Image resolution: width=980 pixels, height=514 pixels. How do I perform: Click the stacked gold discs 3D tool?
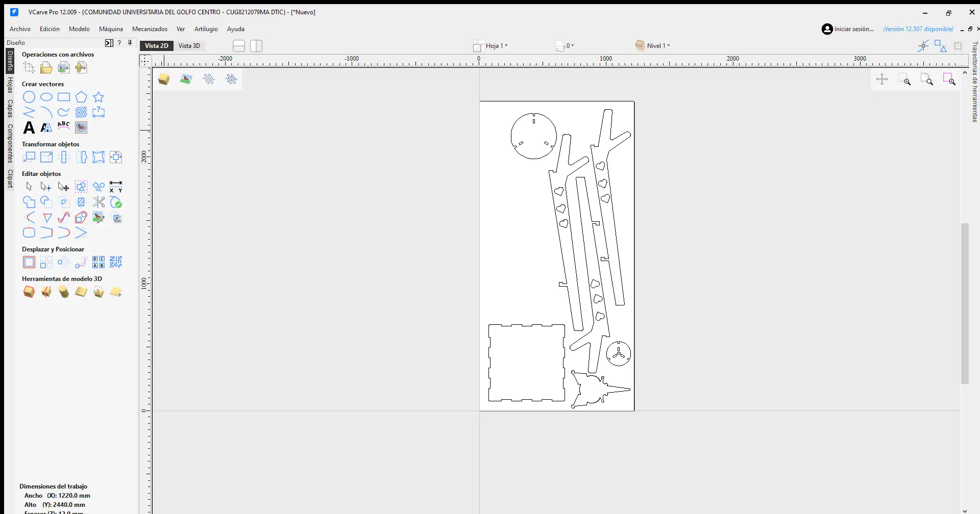click(x=64, y=292)
